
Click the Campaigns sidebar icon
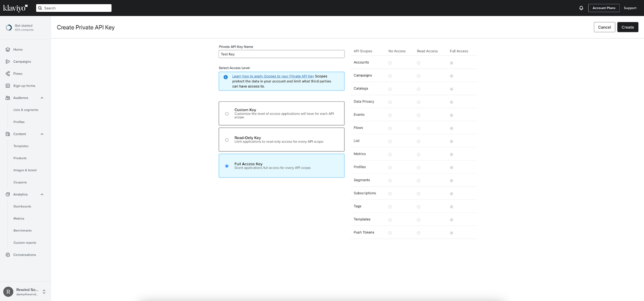(8, 61)
